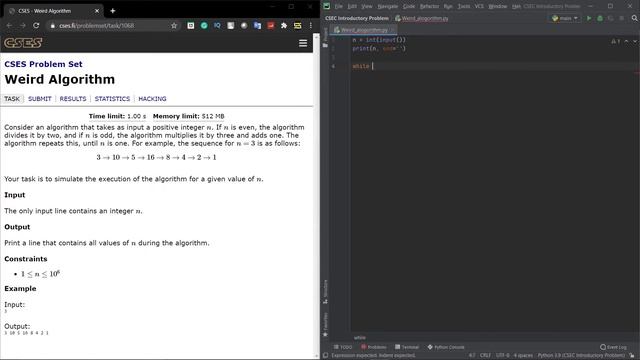Open the Problems tool window
Image resolution: width=640 pixels, height=360 pixels.
pos(373,347)
